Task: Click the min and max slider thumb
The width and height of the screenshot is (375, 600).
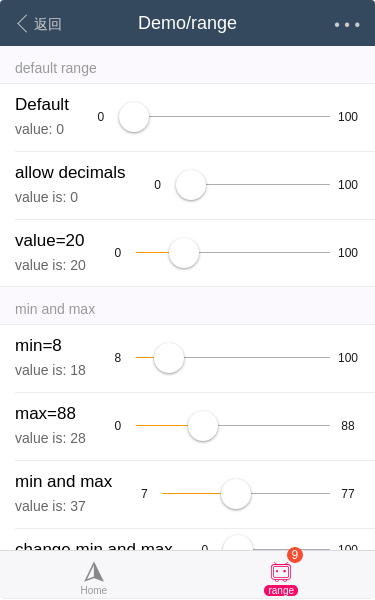Action: pyautogui.click(x=236, y=494)
